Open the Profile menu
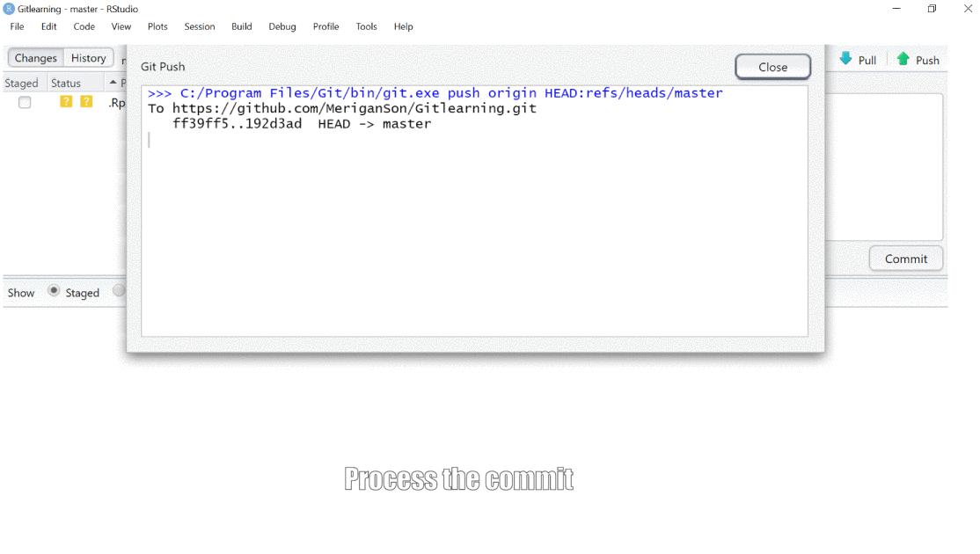The height and width of the screenshot is (554, 980). [325, 26]
